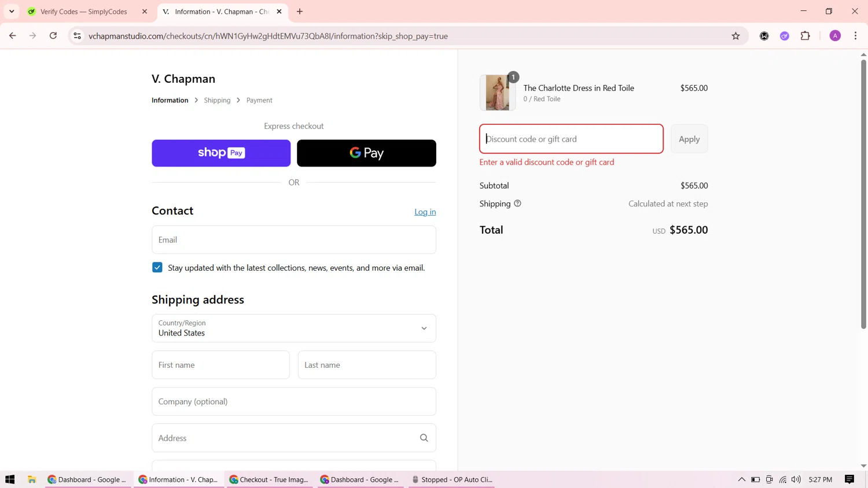Screen dimensions: 868x488
Task: Focus the Address field
Action: pyautogui.click(x=294, y=438)
